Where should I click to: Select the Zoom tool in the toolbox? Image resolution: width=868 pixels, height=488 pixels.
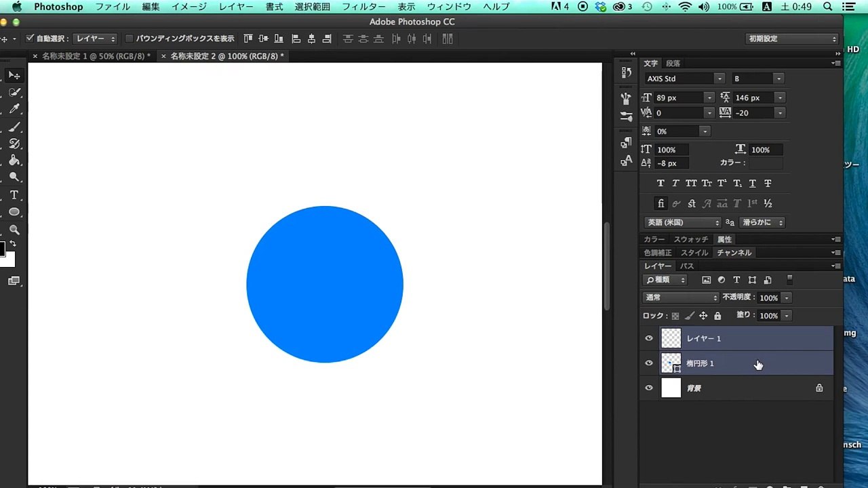14,230
